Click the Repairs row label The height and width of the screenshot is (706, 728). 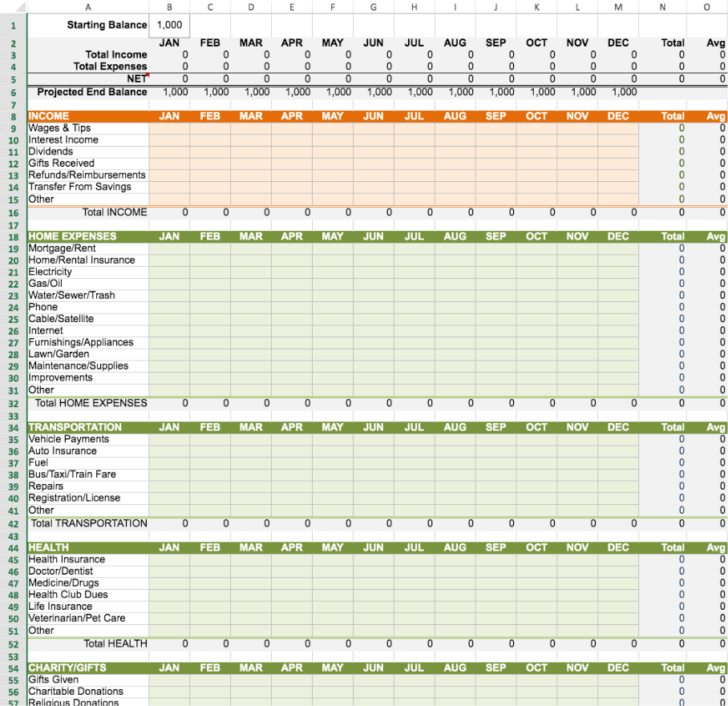46,486
